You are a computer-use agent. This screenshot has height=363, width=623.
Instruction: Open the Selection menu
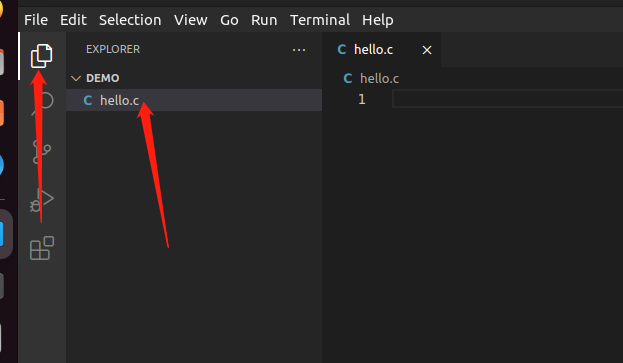point(130,20)
